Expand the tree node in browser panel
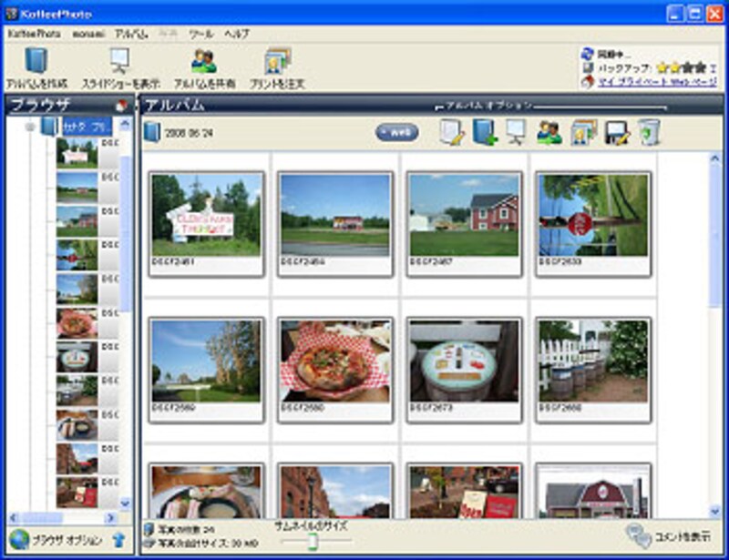The width and height of the screenshot is (729, 560). tap(30, 127)
